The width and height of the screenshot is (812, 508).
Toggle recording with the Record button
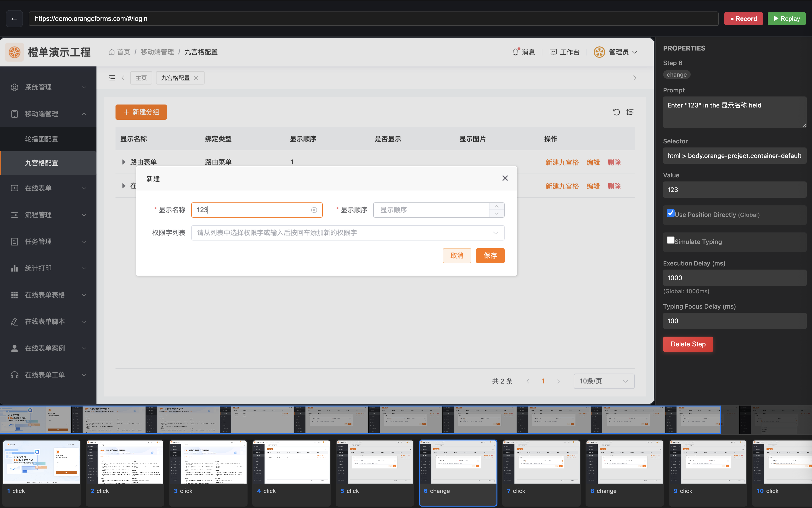743,18
